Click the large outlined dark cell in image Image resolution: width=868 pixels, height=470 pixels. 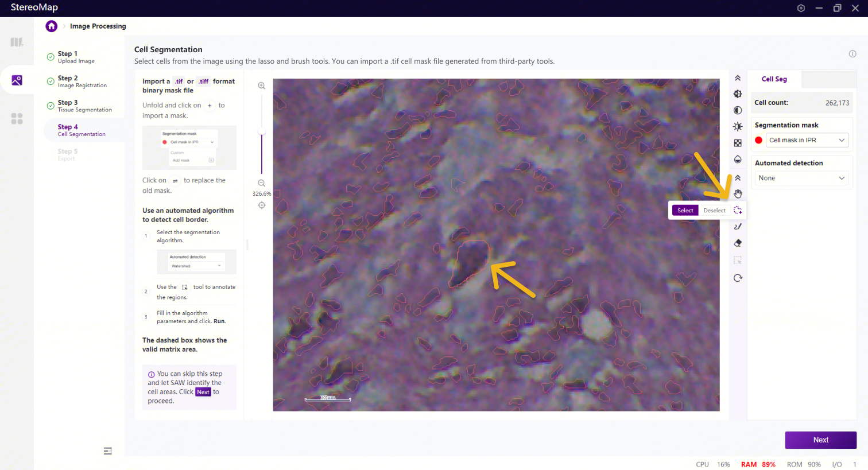click(470, 263)
